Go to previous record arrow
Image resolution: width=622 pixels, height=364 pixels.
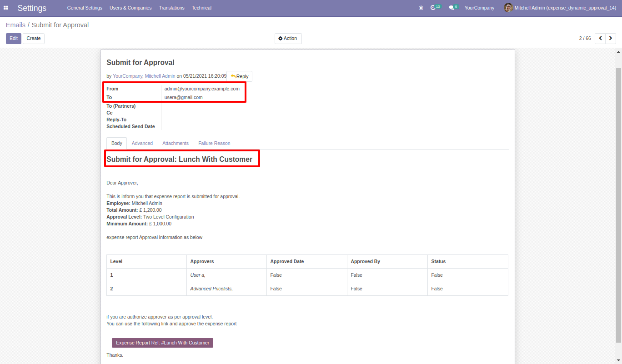[x=601, y=39]
